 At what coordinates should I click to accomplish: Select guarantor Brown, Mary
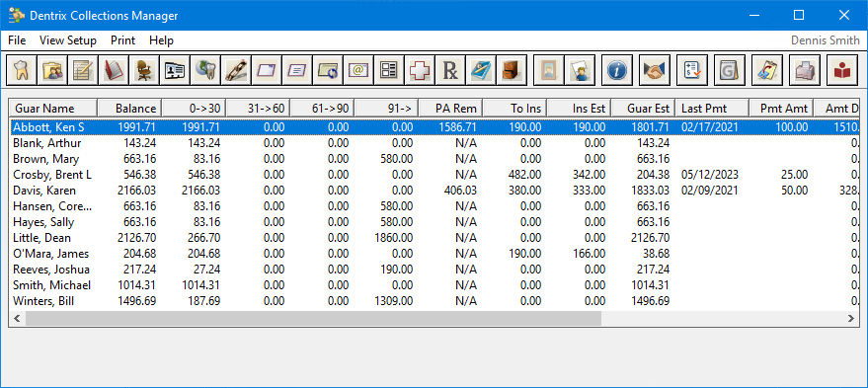pos(46,159)
